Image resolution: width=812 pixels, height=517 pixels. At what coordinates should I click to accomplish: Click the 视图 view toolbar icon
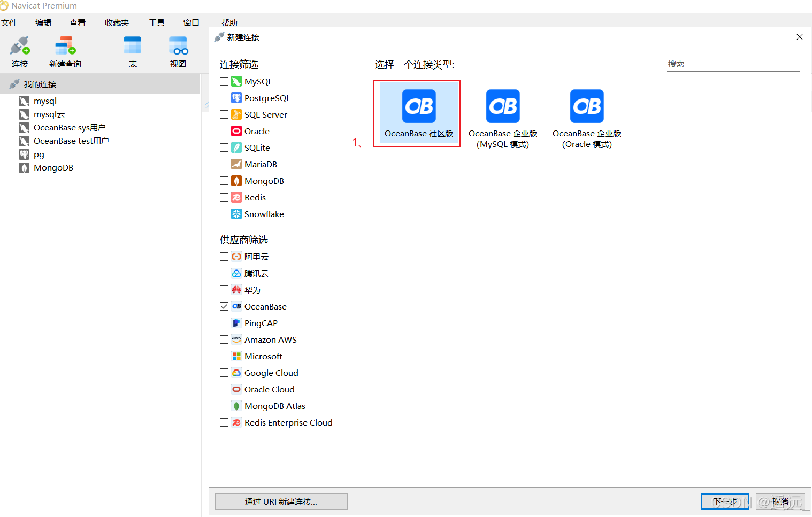178,46
